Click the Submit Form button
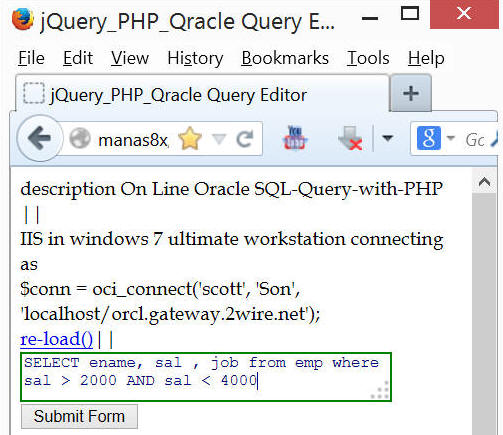This screenshot has width=503, height=435. (x=79, y=416)
